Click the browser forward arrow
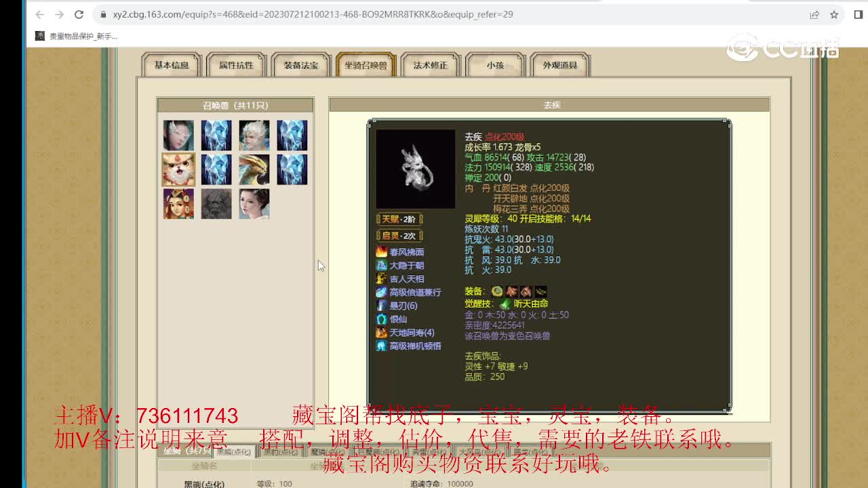The width and height of the screenshot is (868, 488). (x=59, y=14)
